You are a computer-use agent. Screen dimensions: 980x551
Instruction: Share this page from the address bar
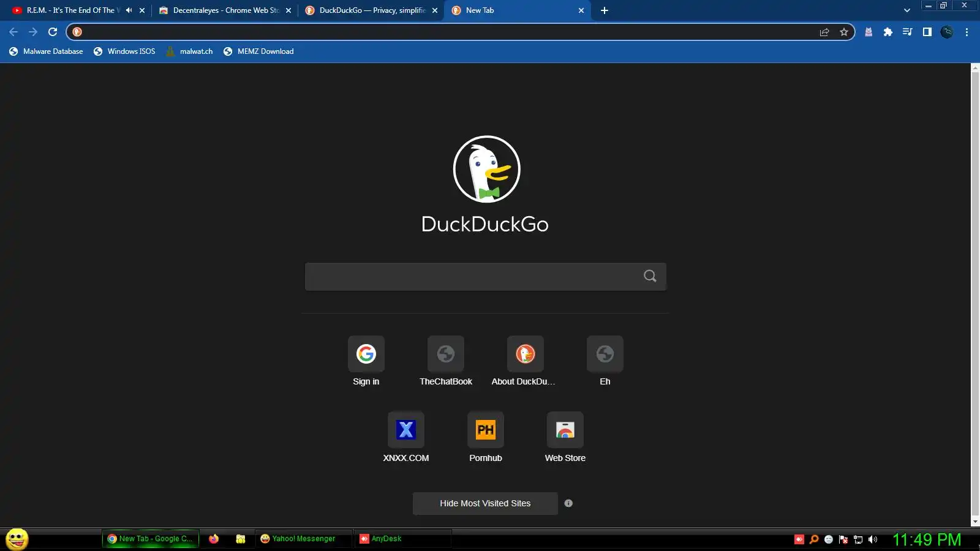click(824, 32)
